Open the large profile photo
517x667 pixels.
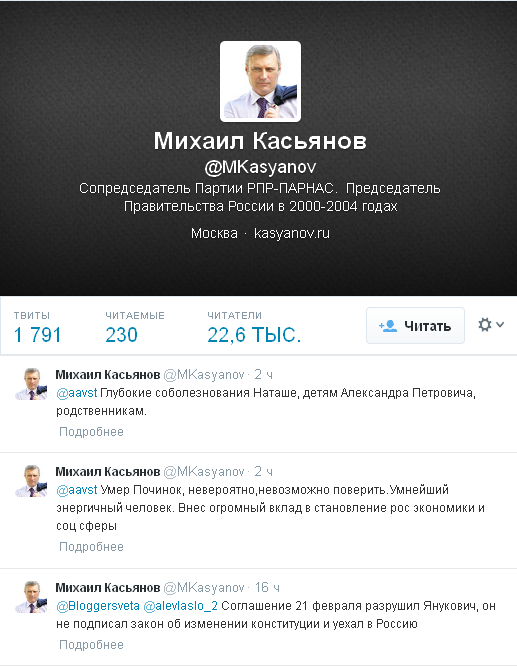click(x=260, y=81)
